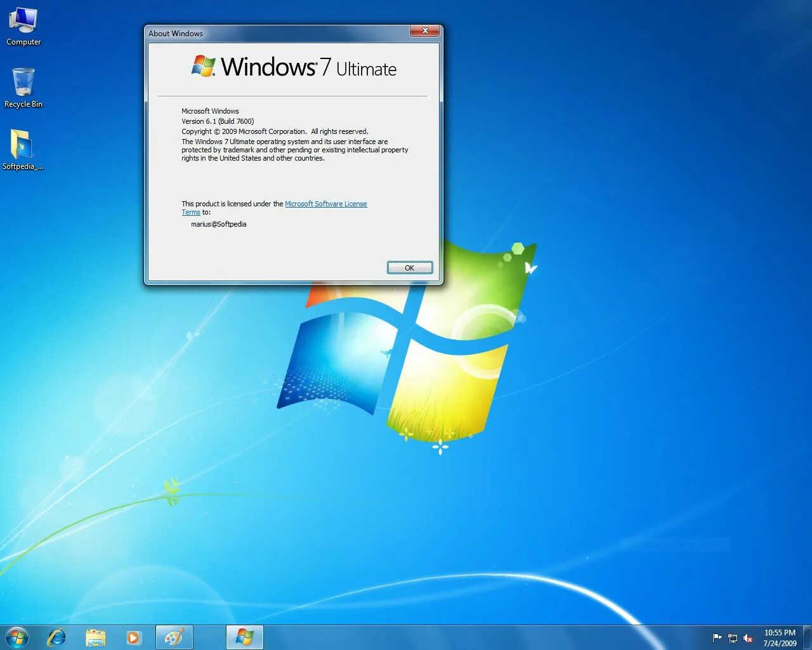Click the About Windows title bar

[278, 33]
